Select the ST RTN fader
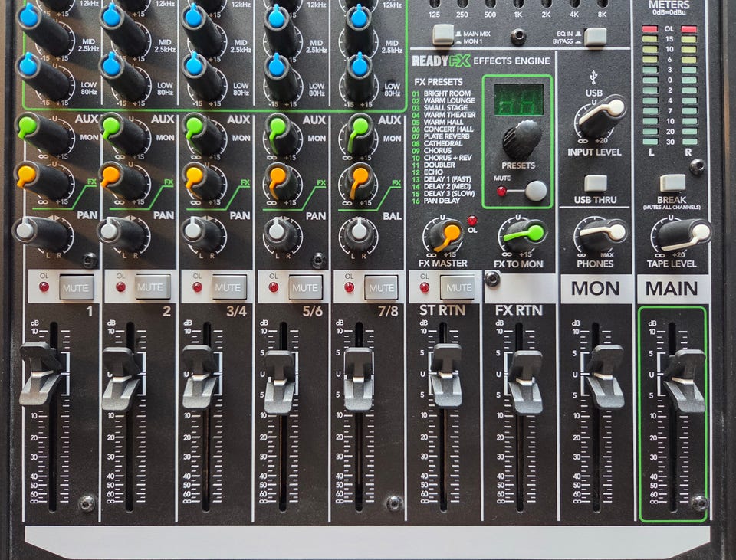736x560 pixels. coord(446,375)
